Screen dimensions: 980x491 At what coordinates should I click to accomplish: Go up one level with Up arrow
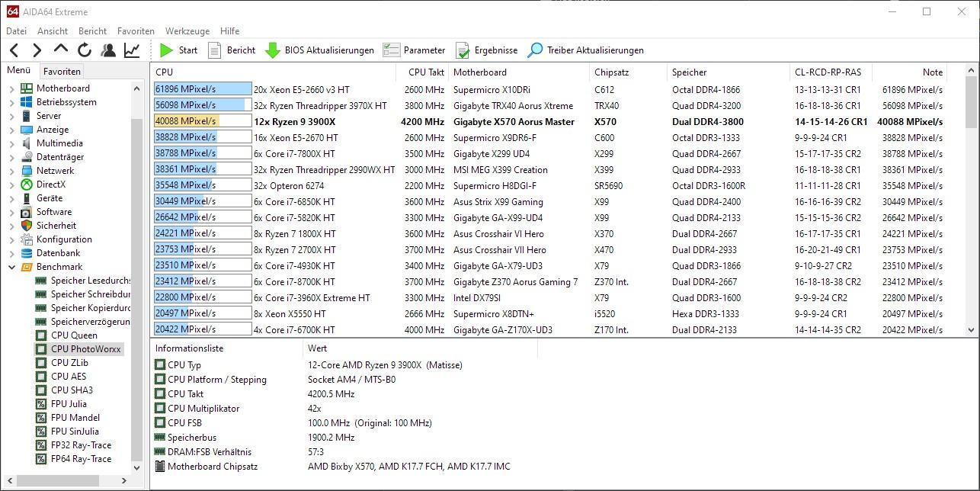coord(61,50)
